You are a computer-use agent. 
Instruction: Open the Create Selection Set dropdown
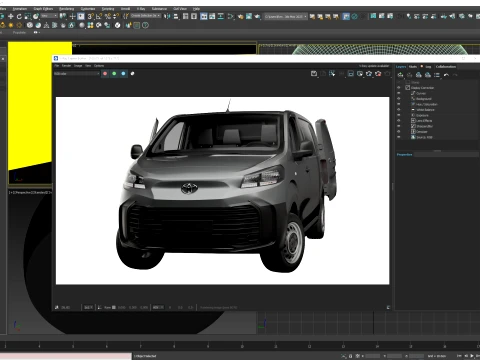pyautogui.click(x=146, y=16)
